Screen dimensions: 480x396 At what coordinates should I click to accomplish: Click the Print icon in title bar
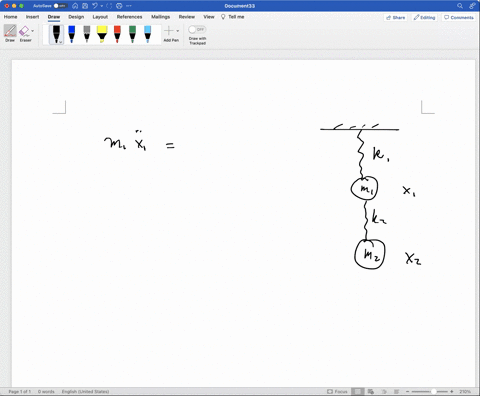[x=119, y=6]
